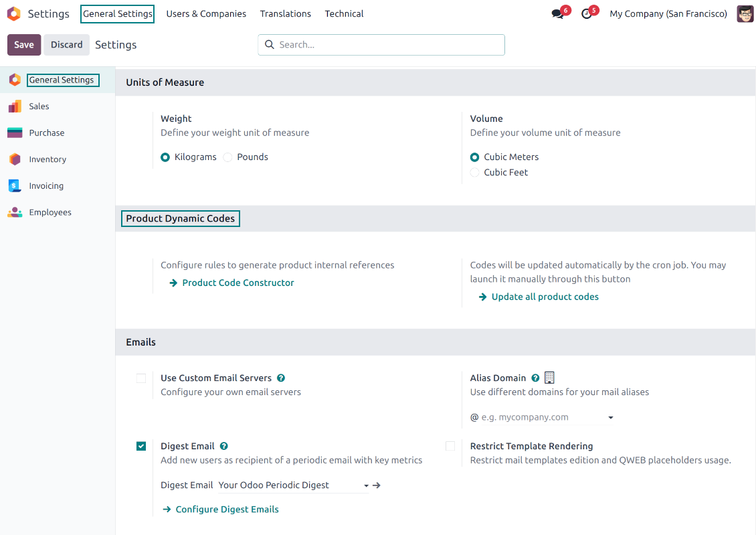Enable Use Custom Email Servers checkbox
This screenshot has width=756, height=535.
(x=141, y=378)
